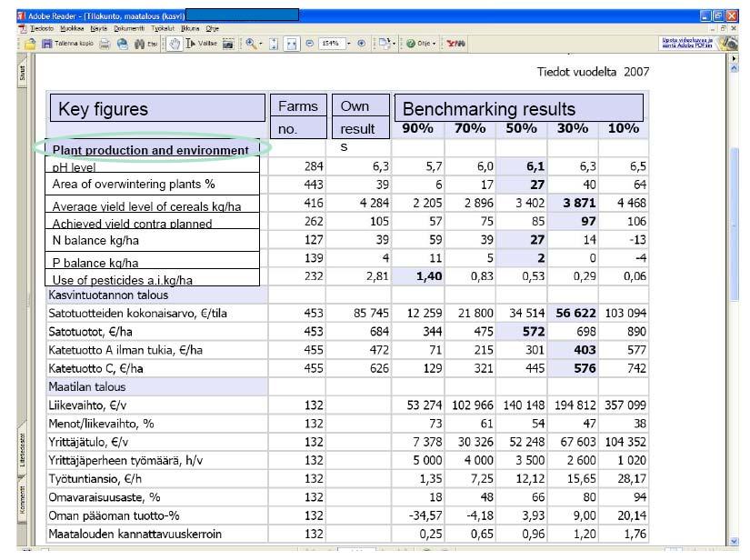750x560 pixels.
Task: Select the Hand tool
Action: click(175, 44)
